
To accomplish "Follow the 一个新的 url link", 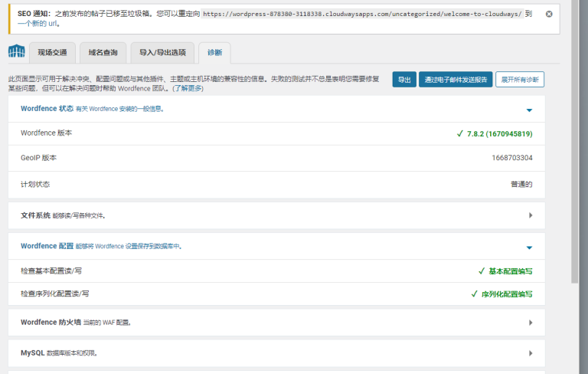I will (x=38, y=24).
